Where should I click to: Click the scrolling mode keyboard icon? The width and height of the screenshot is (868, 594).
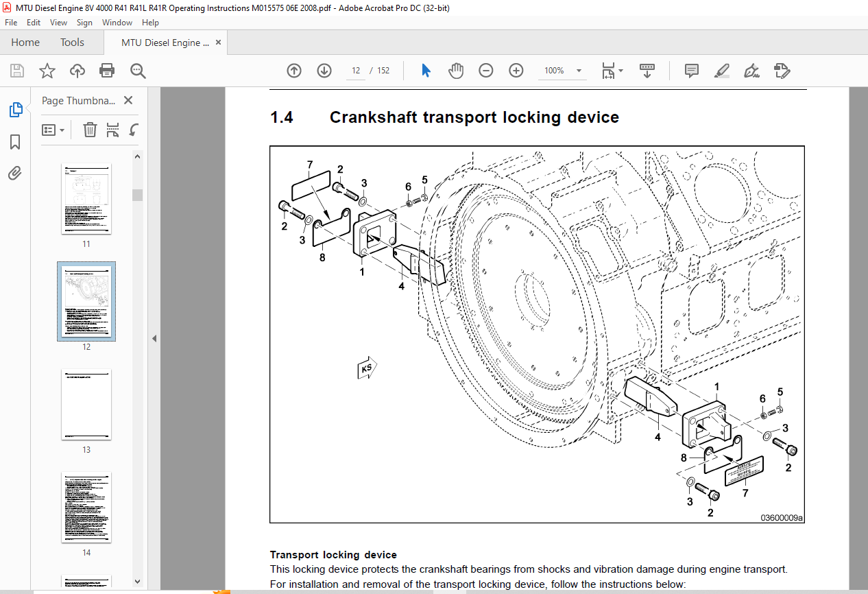pyautogui.click(x=647, y=71)
